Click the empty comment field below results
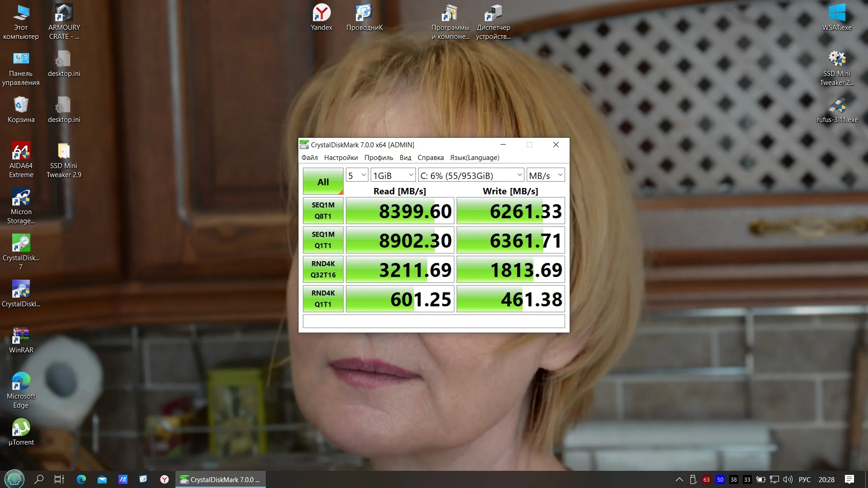 tap(434, 321)
